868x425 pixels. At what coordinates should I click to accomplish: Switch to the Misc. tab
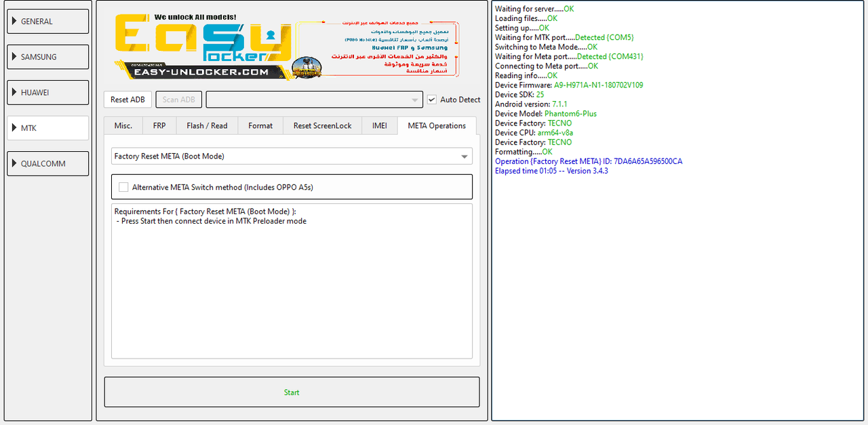click(x=123, y=125)
